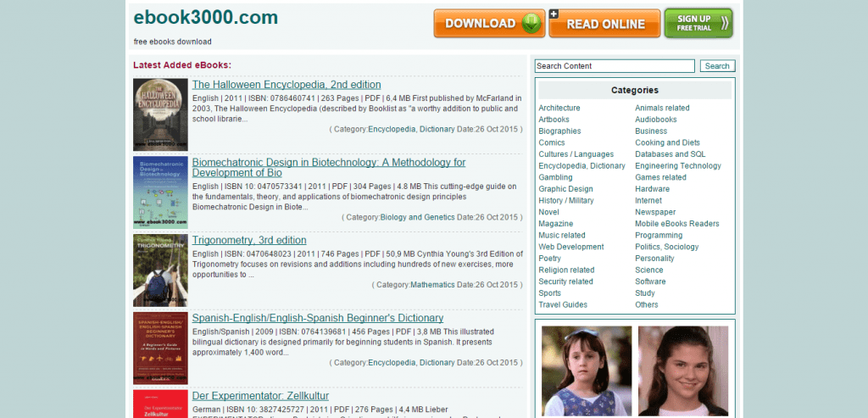Screen dimensions: 868x418
Task: Select the Games related category
Action: [660, 178]
